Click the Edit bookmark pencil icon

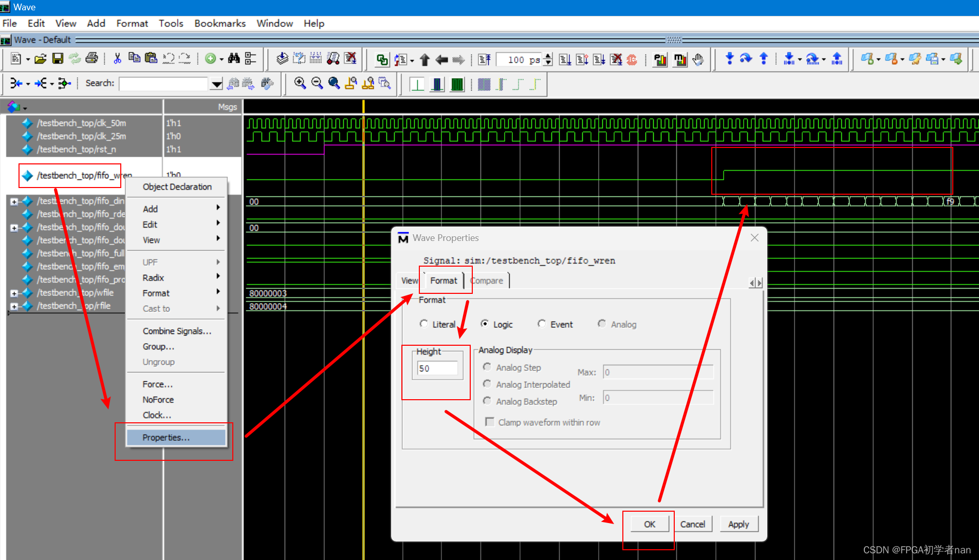coord(915,59)
